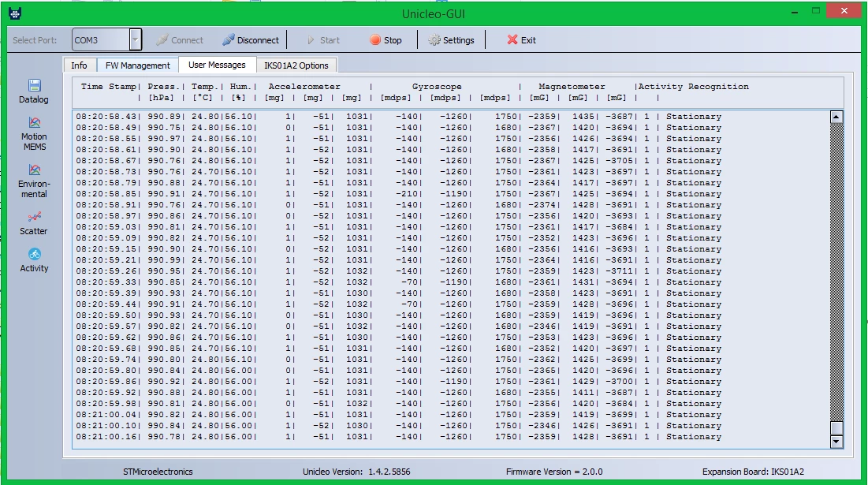The image size is (868, 485).
Task: Click pressure value 990.99
Action: 164,259
